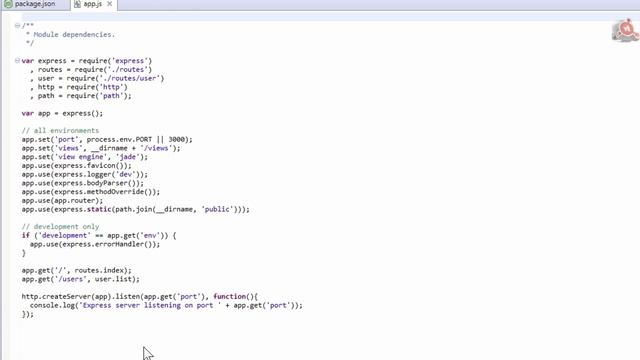Click the path = require('path') line
Image resolution: width=640 pixels, height=360 pixels.
click(x=80, y=96)
